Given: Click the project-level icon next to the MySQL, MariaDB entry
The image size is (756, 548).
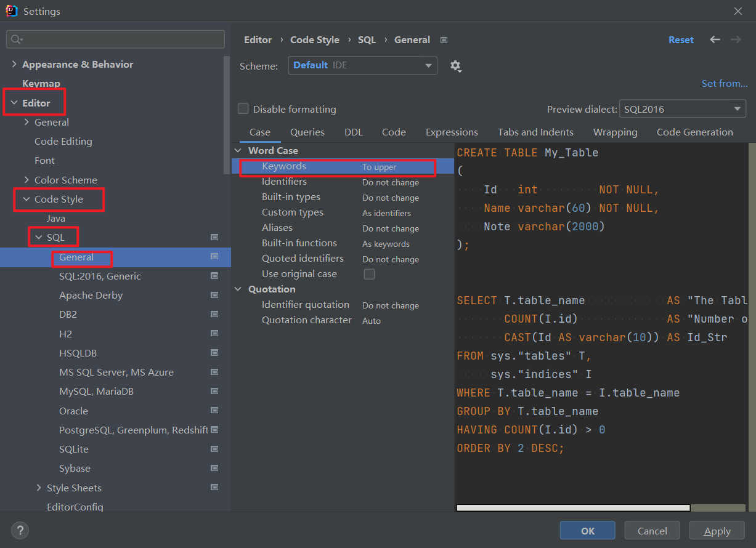Looking at the screenshot, I should click(x=214, y=392).
